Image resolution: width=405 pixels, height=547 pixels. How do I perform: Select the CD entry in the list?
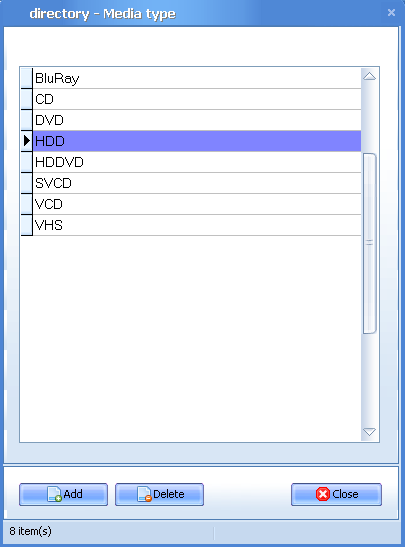tap(197, 99)
